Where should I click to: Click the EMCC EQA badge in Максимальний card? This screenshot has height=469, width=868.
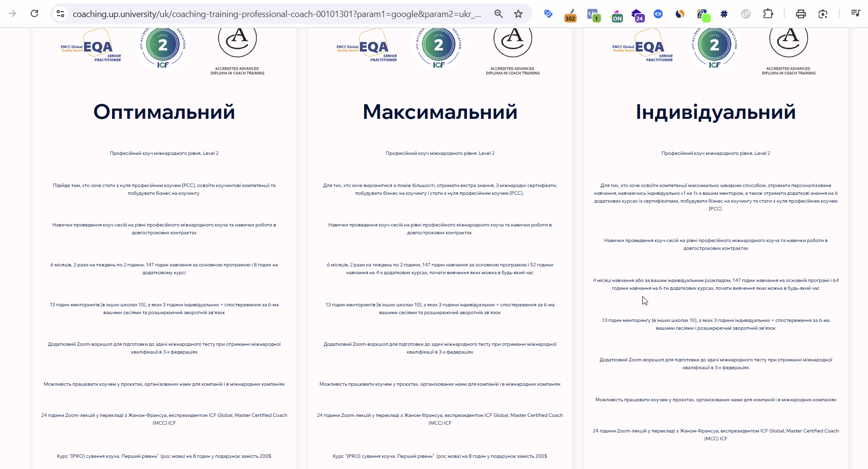pos(367,46)
